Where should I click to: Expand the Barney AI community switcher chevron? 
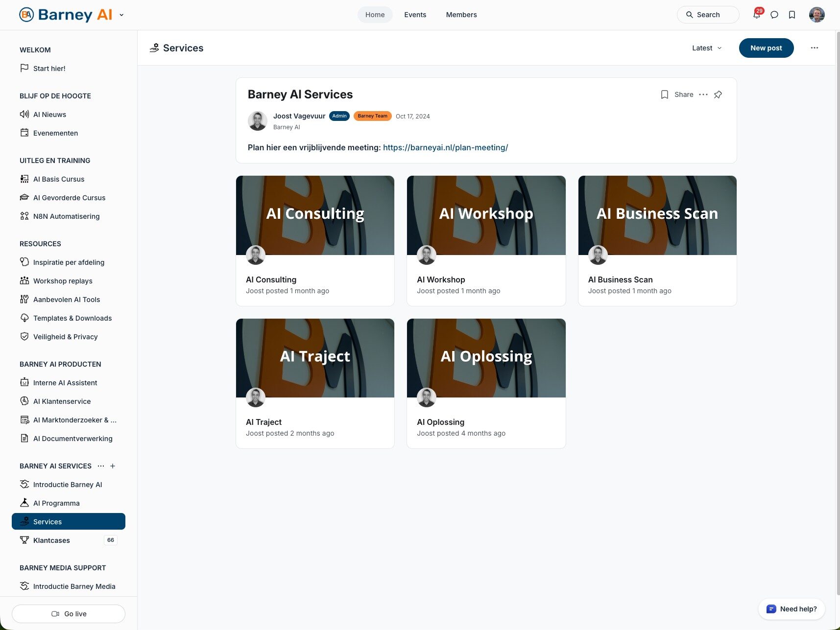click(121, 15)
